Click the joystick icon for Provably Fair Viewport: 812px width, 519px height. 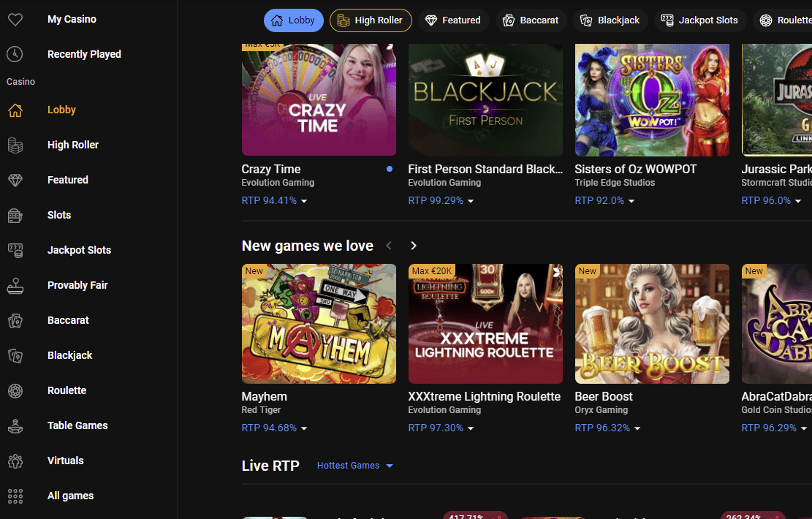click(x=15, y=285)
